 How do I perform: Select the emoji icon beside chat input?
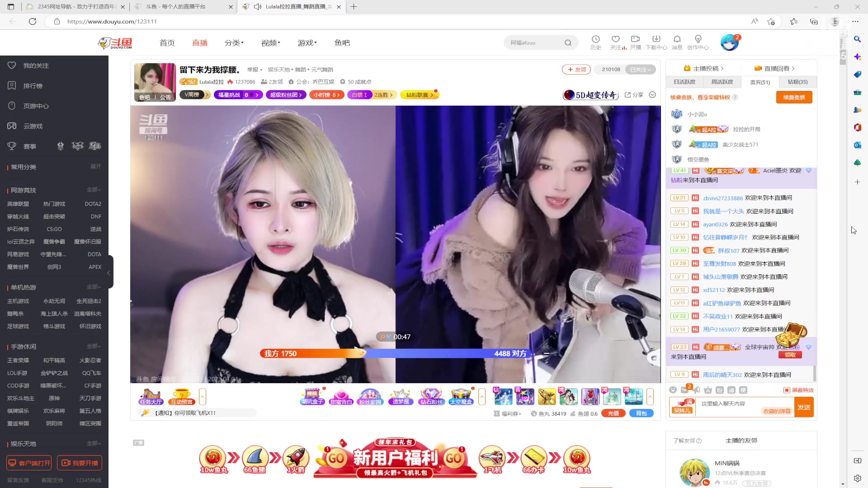[673, 390]
